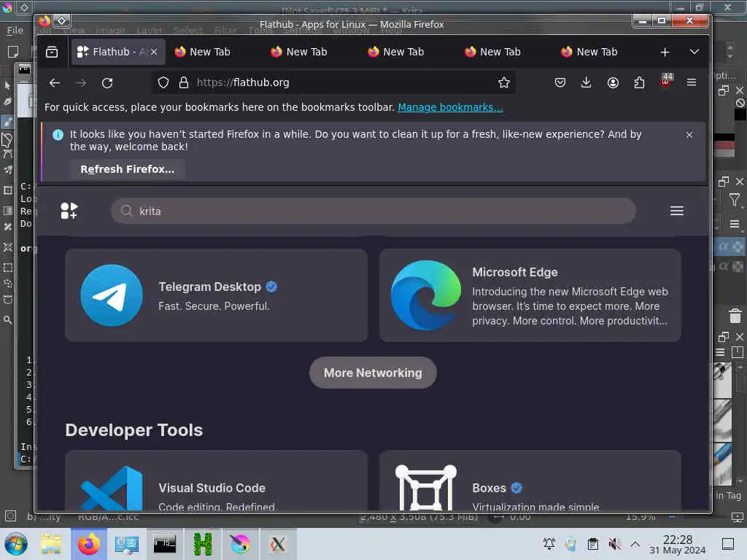Bookmark this page with the star icon
The height and width of the screenshot is (560, 747).
point(503,83)
